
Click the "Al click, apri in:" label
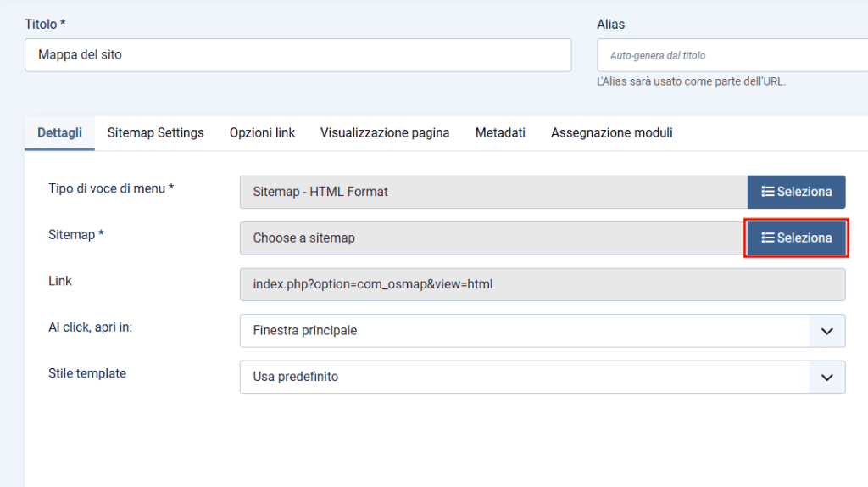pos(90,327)
